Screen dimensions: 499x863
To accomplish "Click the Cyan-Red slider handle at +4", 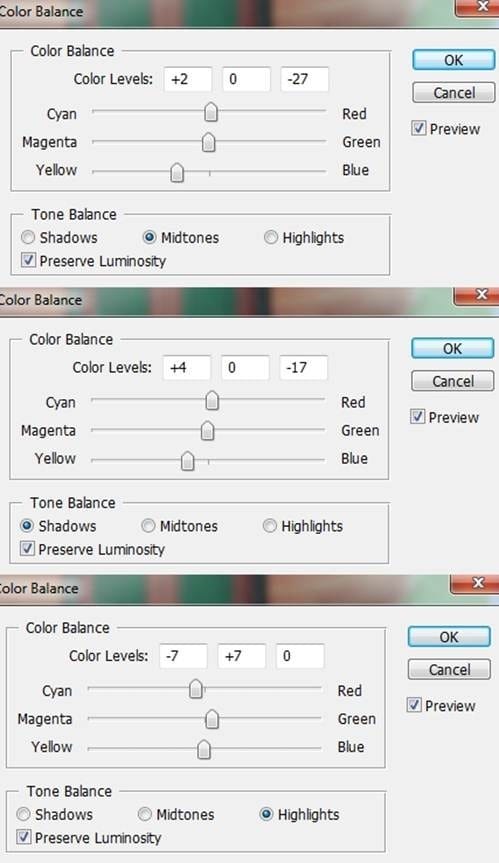I will [x=212, y=400].
